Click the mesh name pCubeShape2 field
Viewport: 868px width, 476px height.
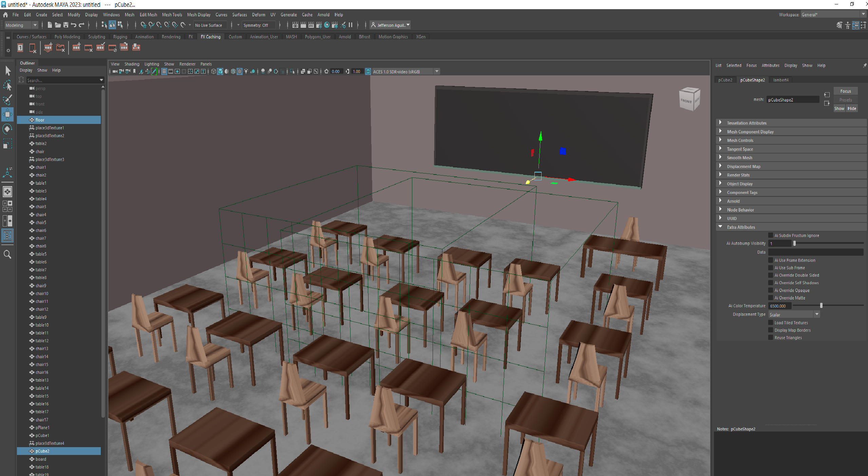(x=793, y=99)
